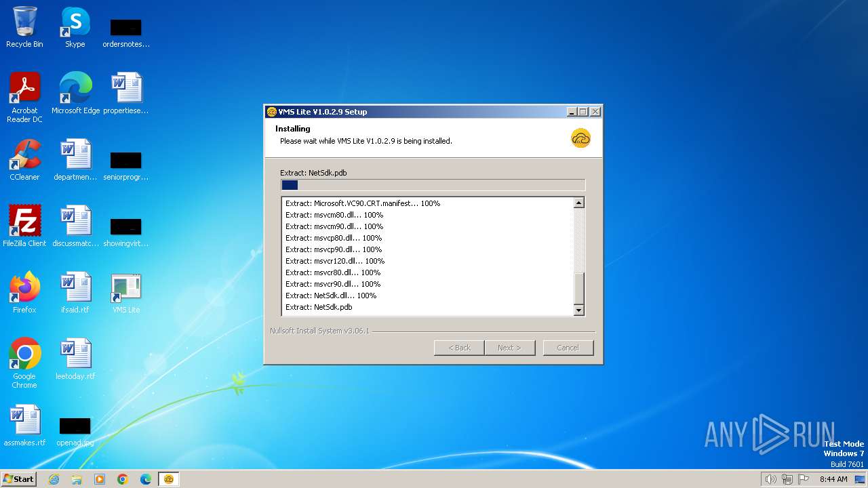Click the Start button on taskbar
Image resolution: width=868 pixels, height=488 pixels.
[x=18, y=479]
